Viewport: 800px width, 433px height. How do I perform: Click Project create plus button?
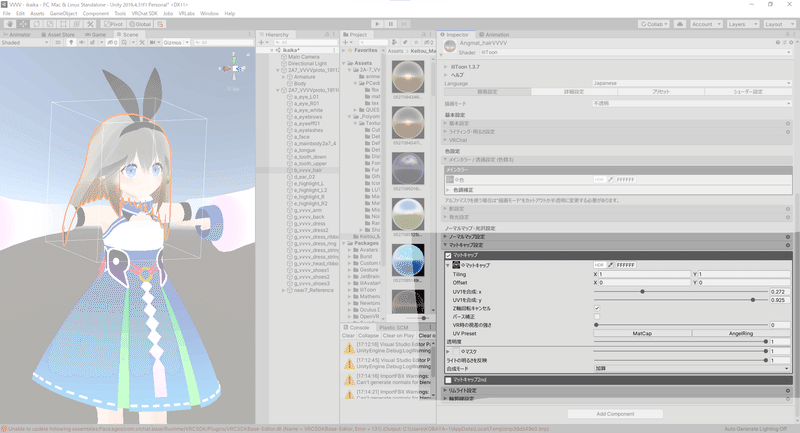click(x=347, y=42)
